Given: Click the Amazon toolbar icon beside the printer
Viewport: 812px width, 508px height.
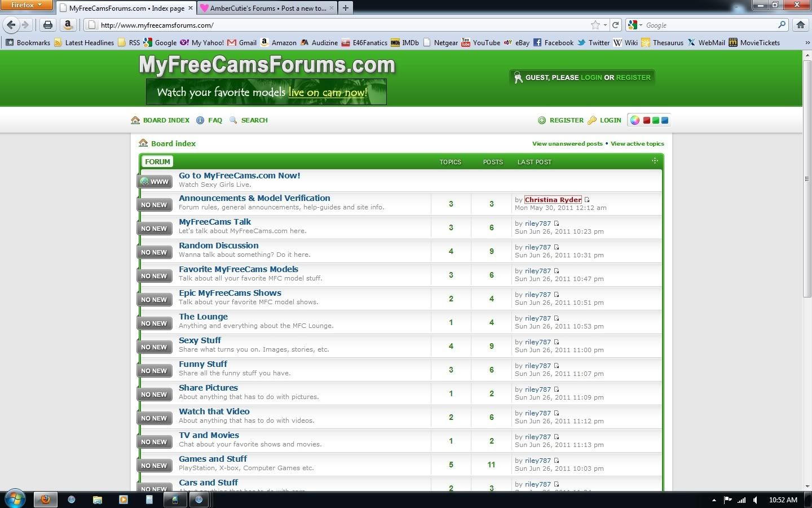Looking at the screenshot, I should [68, 25].
